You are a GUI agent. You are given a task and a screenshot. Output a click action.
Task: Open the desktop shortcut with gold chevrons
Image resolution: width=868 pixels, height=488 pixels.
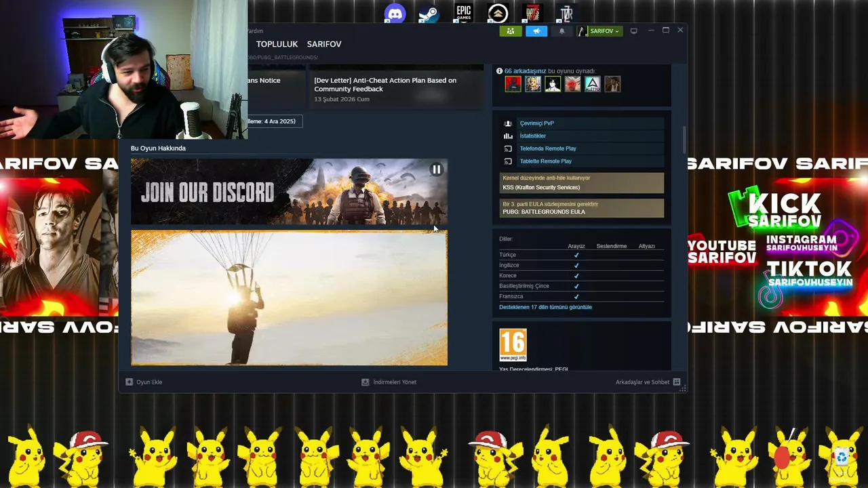click(x=498, y=14)
